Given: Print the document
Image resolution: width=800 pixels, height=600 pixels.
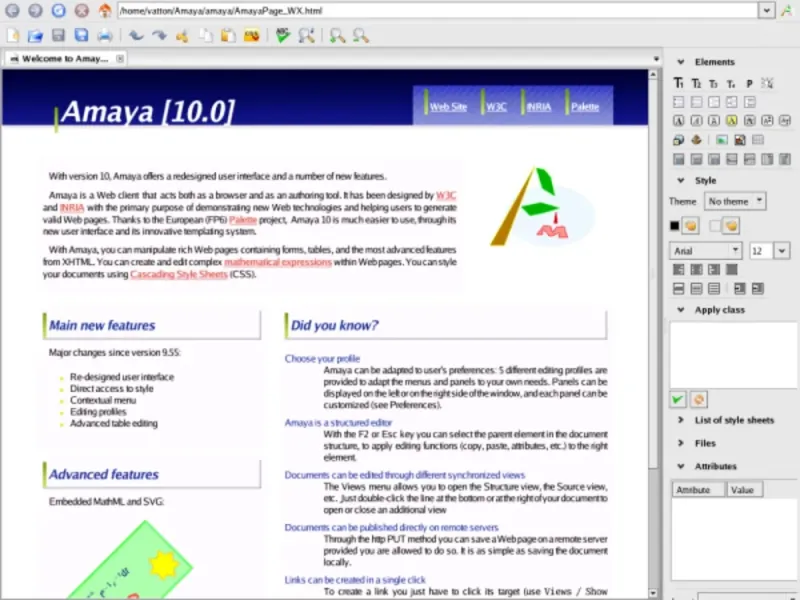Looking at the screenshot, I should pos(105,36).
